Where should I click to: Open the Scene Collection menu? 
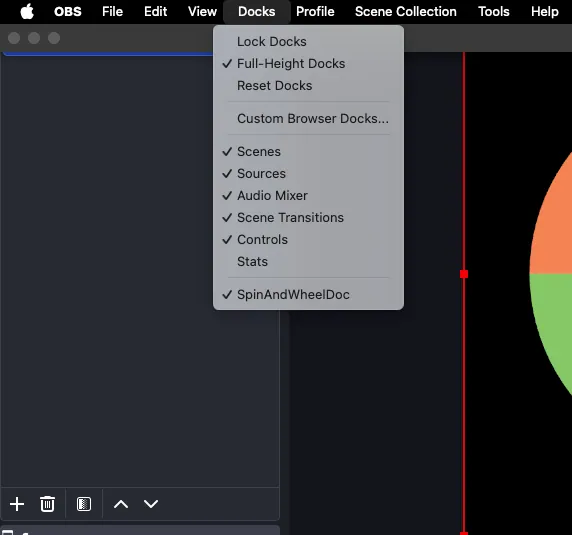point(406,12)
